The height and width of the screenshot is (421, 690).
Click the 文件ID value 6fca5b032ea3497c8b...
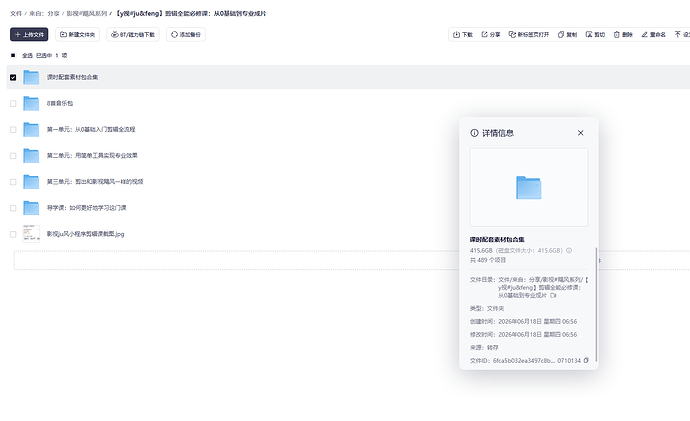(x=536, y=361)
